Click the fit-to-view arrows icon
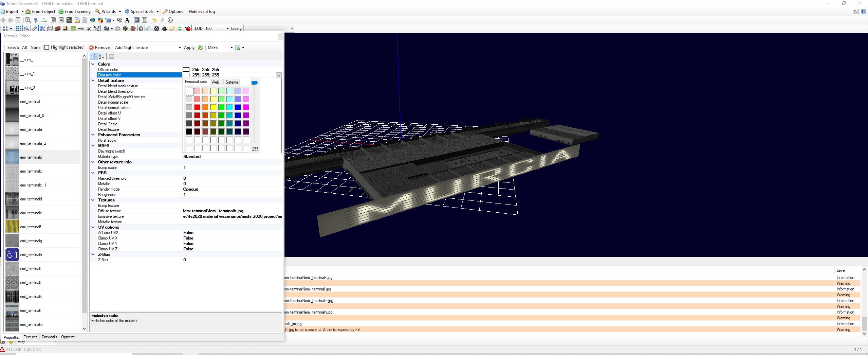868x355 pixels. [5, 29]
